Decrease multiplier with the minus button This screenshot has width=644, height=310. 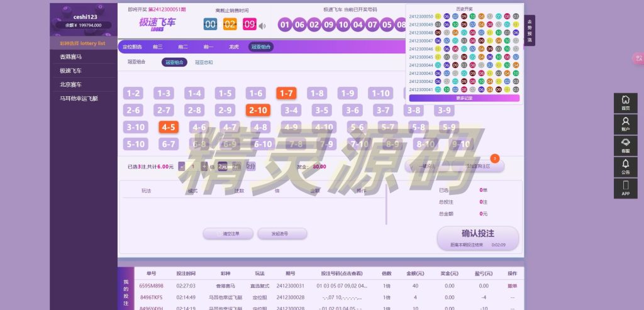[182, 167]
